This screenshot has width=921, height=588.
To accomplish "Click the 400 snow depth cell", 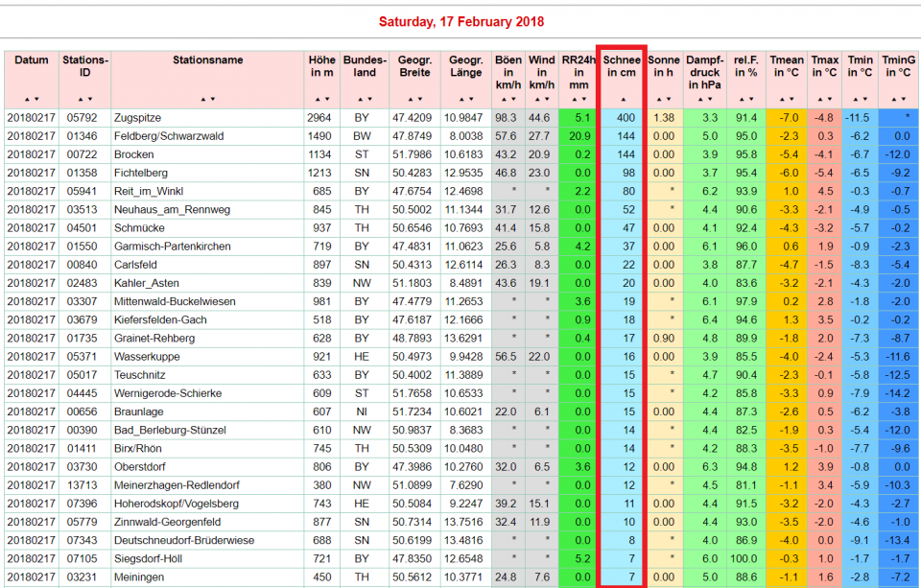I will click(x=626, y=118).
